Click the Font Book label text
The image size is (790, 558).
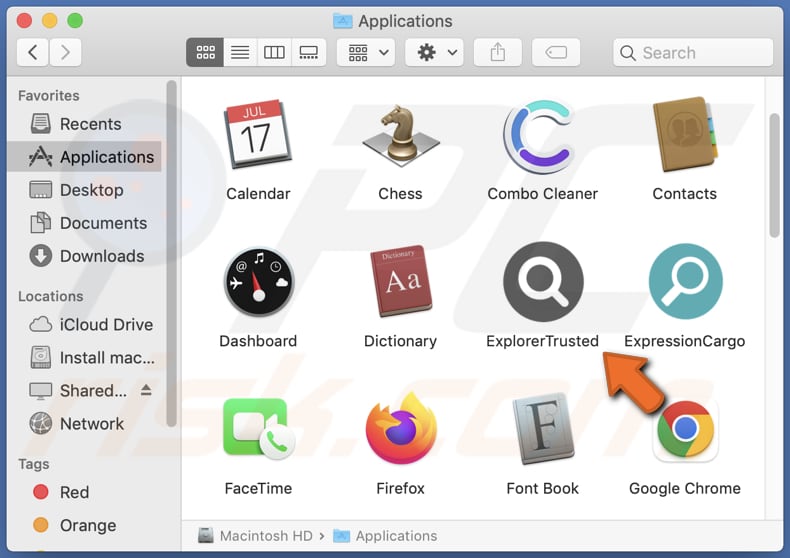click(543, 489)
